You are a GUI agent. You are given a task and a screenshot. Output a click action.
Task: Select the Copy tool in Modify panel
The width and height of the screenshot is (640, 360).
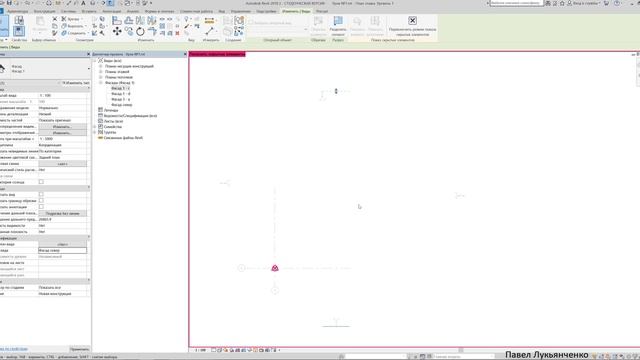click(129, 31)
